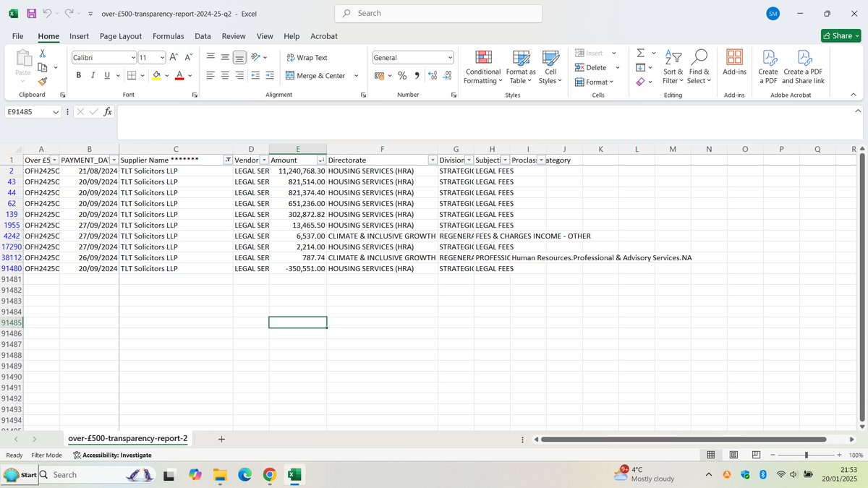This screenshot has width=868, height=488.
Task: Click the Increase Indent icon
Action: coord(270,75)
